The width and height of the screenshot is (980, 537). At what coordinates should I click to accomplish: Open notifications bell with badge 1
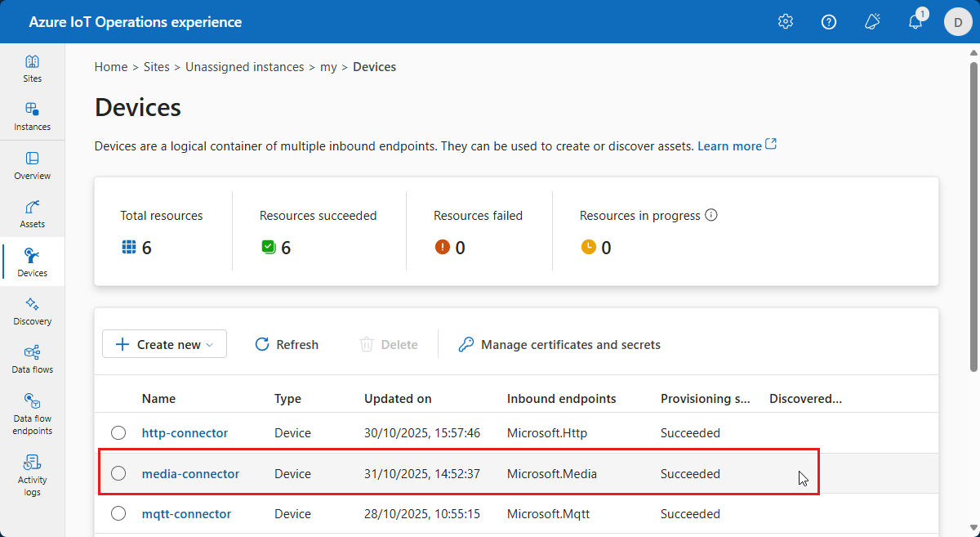coord(915,22)
